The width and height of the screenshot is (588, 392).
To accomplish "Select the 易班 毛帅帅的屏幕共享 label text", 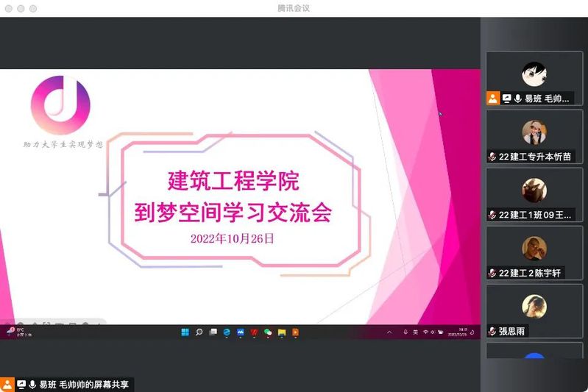I will (85, 385).
